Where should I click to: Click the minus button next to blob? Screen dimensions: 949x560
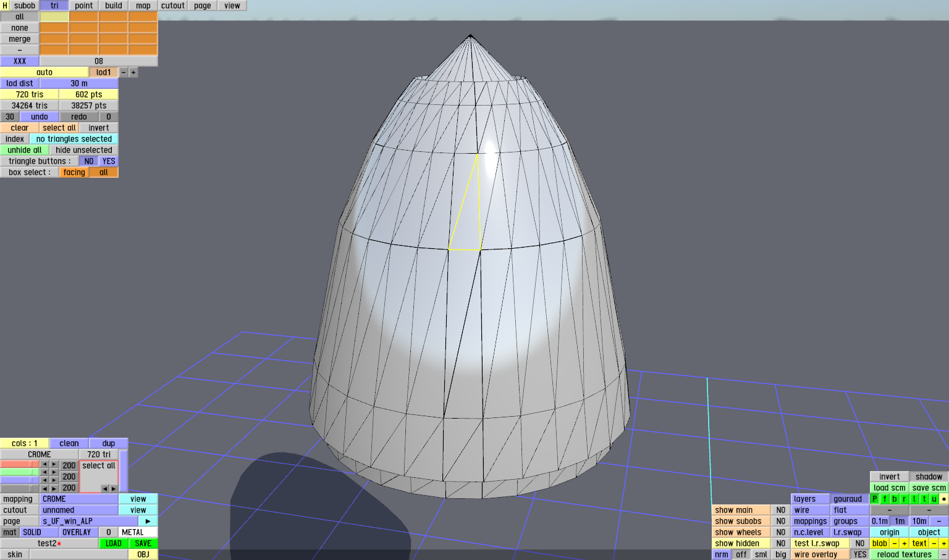tap(895, 543)
